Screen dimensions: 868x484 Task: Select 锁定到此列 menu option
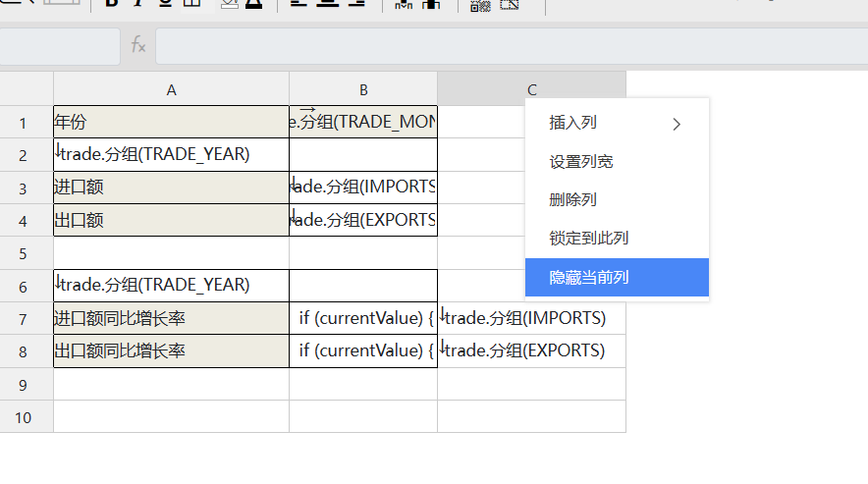click(x=617, y=239)
